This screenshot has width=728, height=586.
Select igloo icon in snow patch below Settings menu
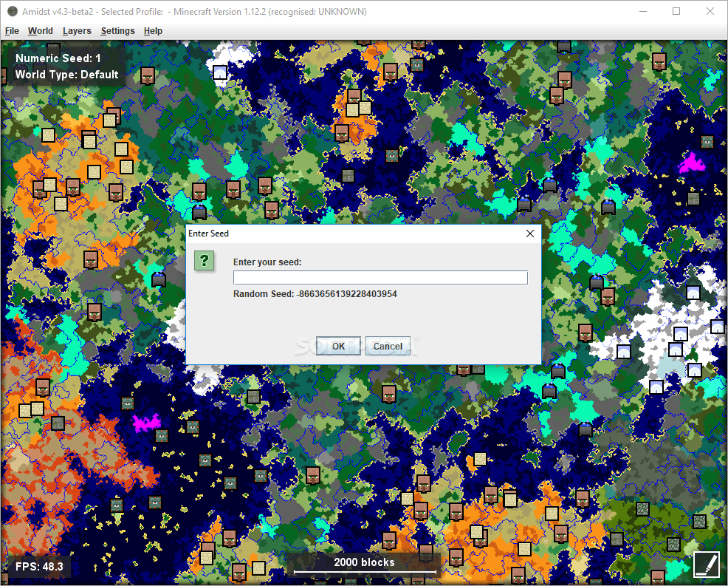[x=219, y=72]
